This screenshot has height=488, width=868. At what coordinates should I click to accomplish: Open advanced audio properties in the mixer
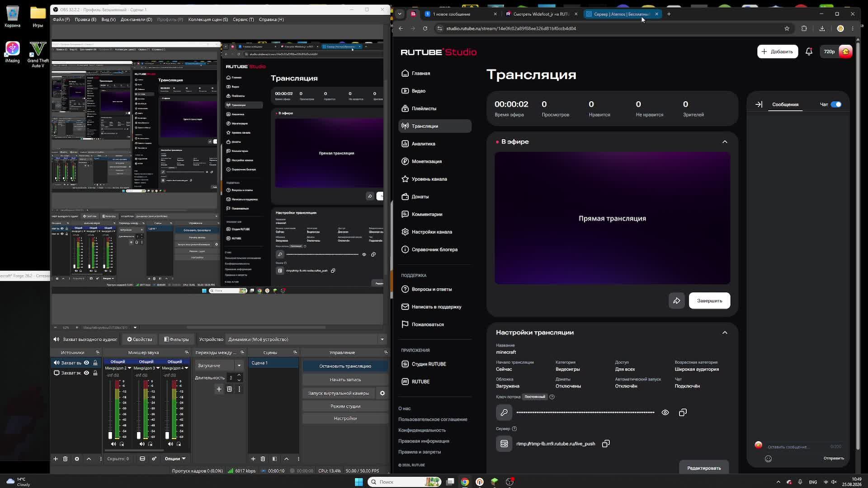click(x=154, y=459)
